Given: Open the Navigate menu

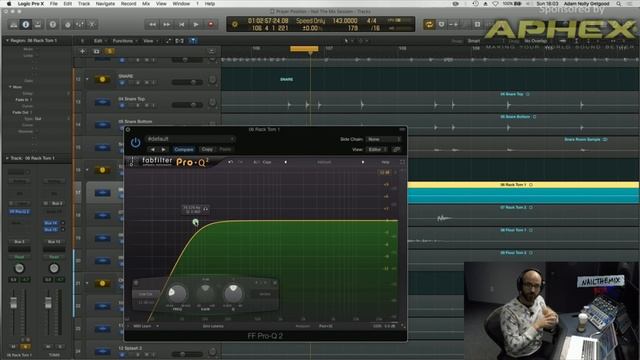Looking at the screenshot, I should click(105, 4).
